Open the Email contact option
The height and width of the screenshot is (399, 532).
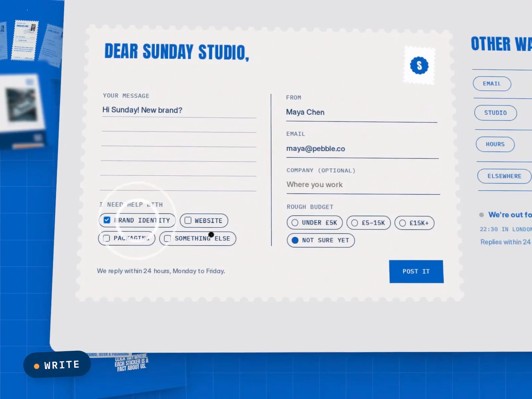[492, 84]
